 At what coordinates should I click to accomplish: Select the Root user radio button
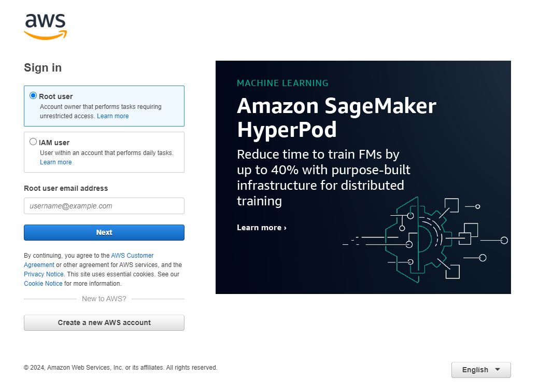[x=33, y=95]
